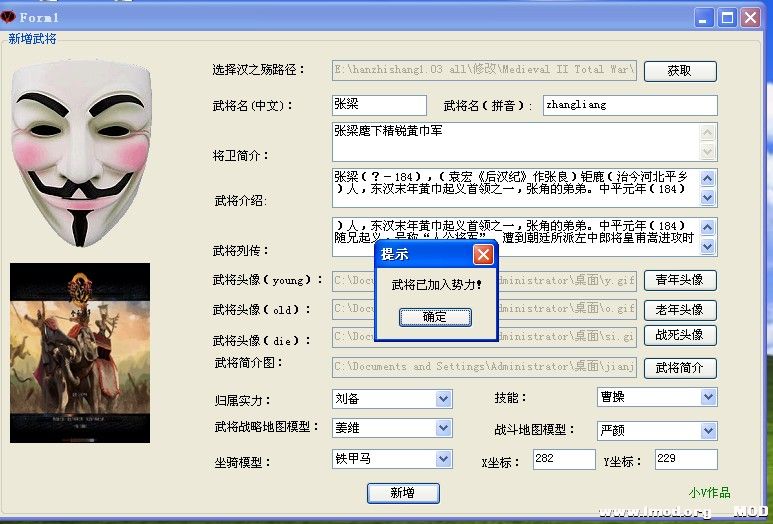Click the Guy Fawkes mask image
This screenshot has height=524, width=773.
(x=81, y=153)
